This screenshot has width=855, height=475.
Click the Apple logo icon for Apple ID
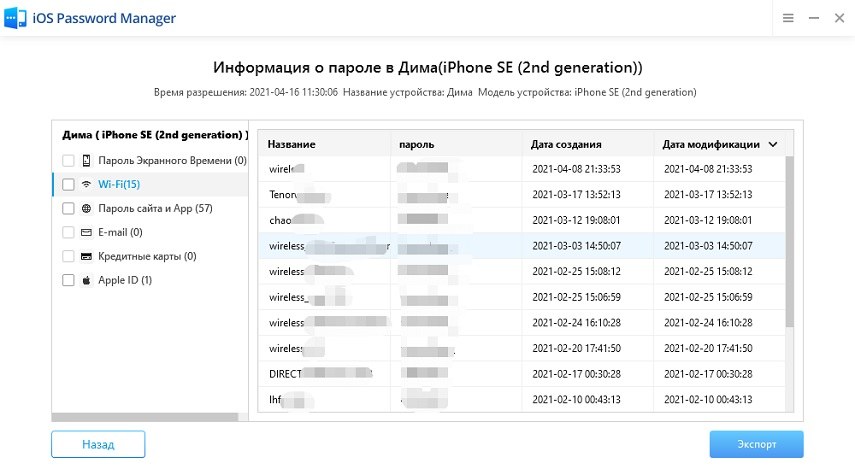coord(86,280)
